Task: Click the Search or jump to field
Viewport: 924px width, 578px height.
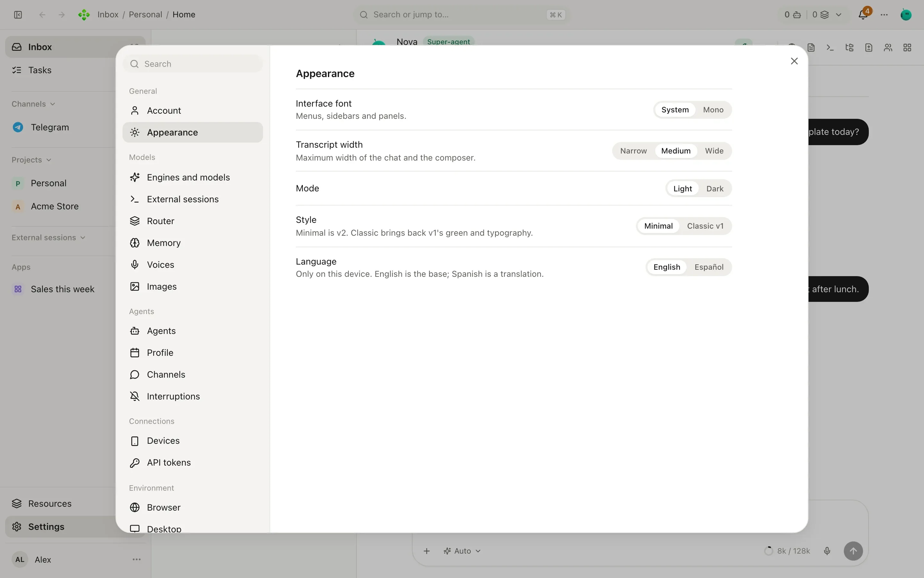Action: (x=461, y=14)
